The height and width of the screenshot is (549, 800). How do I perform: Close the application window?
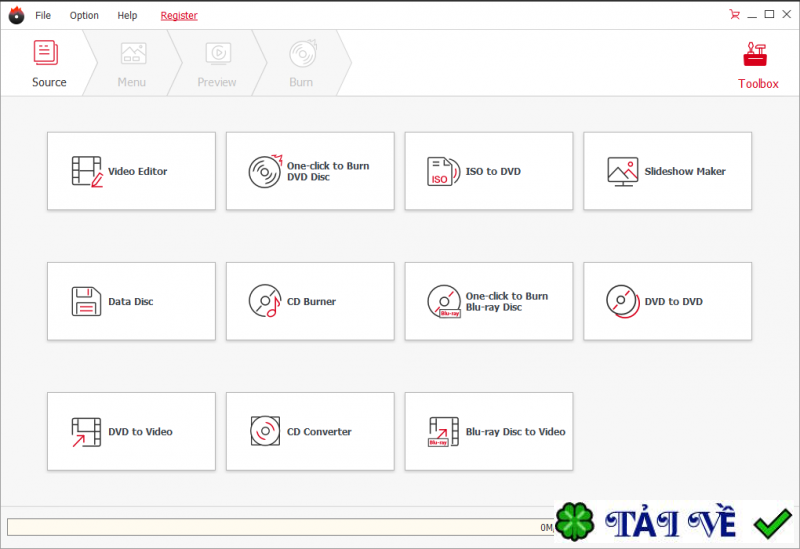(787, 14)
